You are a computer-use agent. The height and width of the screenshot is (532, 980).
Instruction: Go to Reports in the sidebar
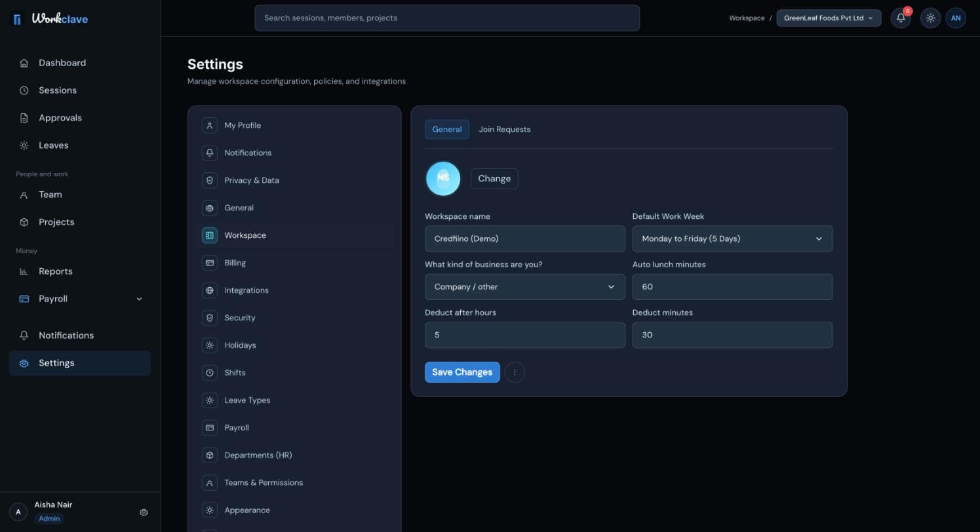coord(80,271)
